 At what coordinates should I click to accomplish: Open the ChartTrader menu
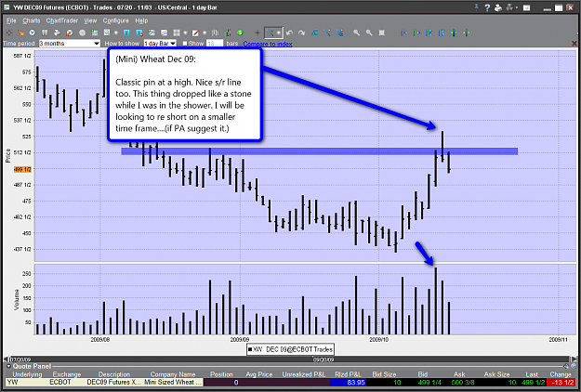click(x=62, y=20)
